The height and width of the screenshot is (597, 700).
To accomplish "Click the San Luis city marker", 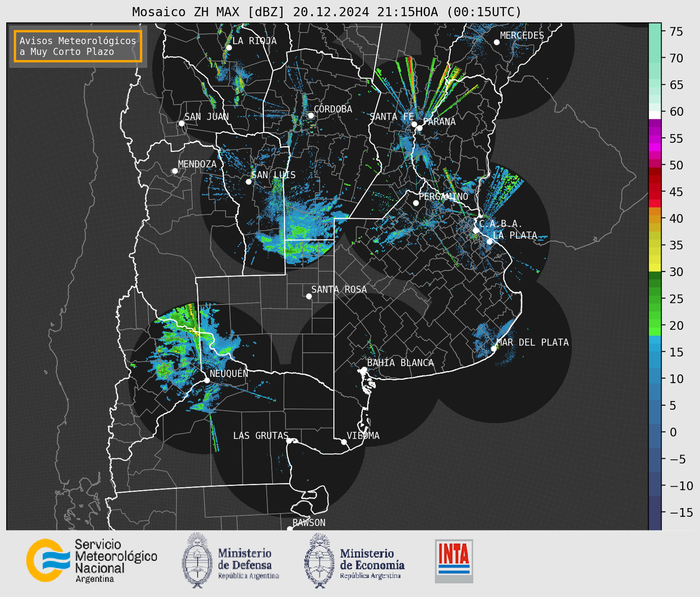I will [x=249, y=182].
